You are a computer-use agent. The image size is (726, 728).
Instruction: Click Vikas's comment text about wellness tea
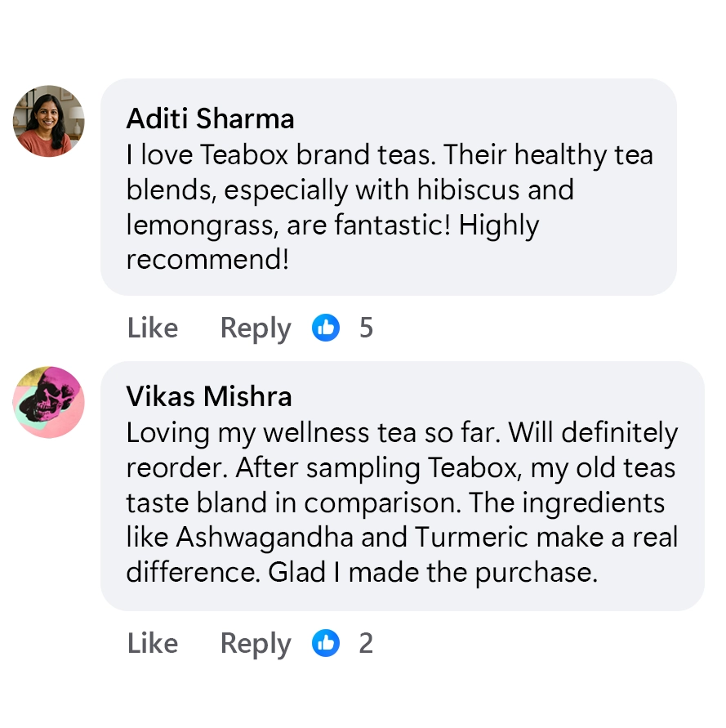coord(402,502)
